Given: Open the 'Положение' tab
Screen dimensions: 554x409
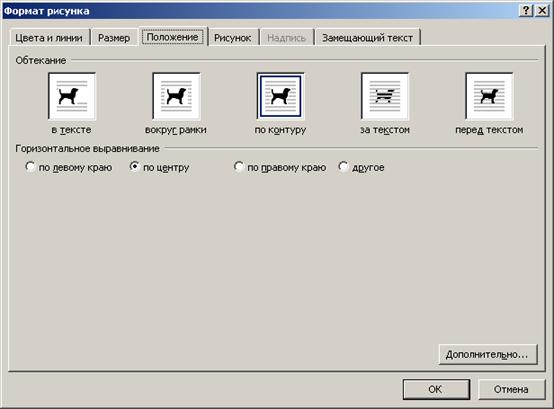Looking at the screenshot, I should click(172, 37).
